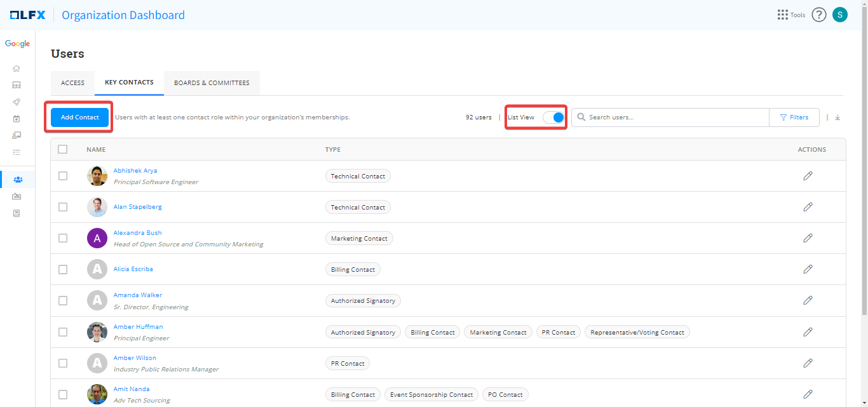Check the select-all checkbox in table header

coord(62,149)
